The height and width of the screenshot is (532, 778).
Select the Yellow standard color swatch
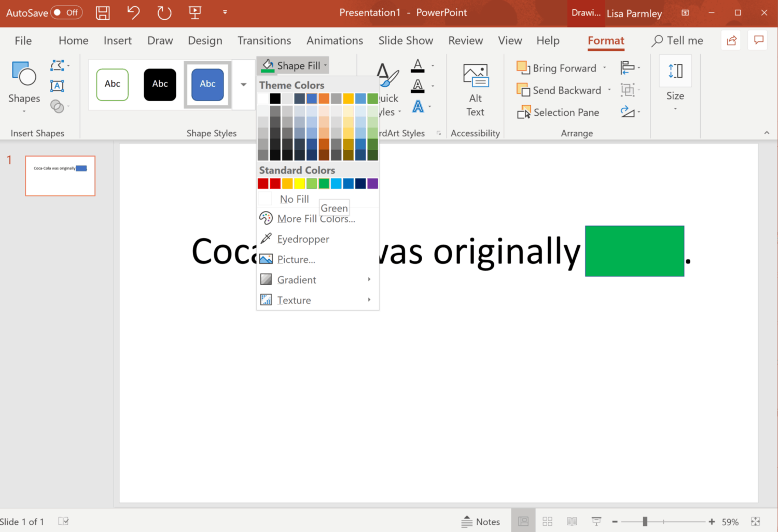[300, 184]
